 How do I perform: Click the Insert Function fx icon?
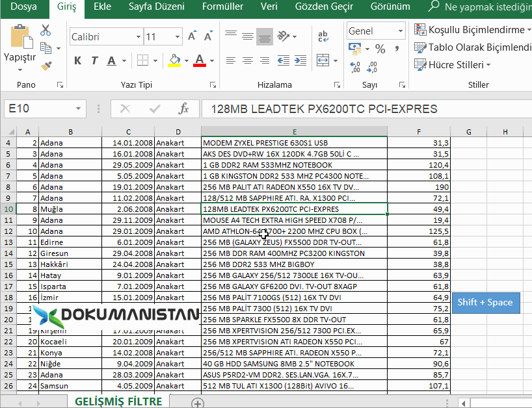[x=183, y=108]
